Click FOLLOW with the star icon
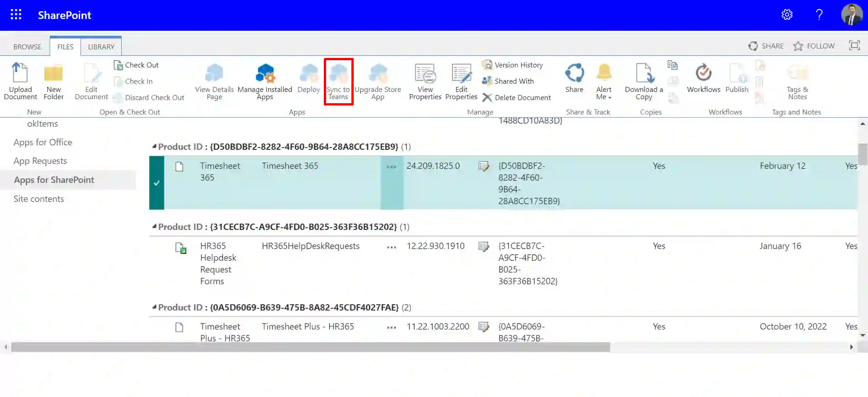 [814, 46]
